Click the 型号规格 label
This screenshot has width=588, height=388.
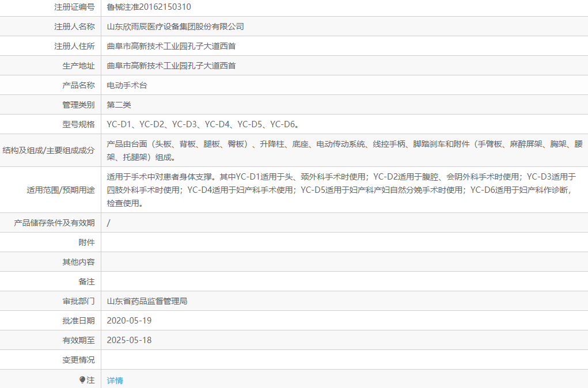click(78, 124)
